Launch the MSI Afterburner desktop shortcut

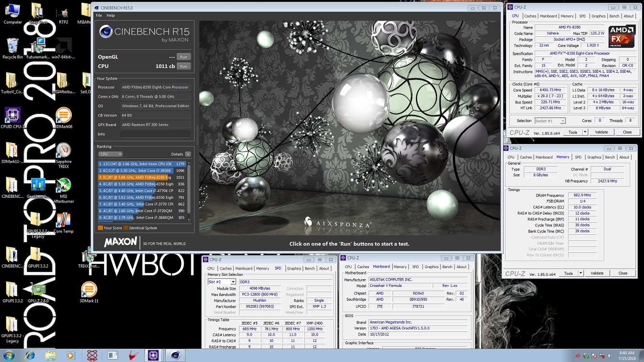[x=63, y=190]
